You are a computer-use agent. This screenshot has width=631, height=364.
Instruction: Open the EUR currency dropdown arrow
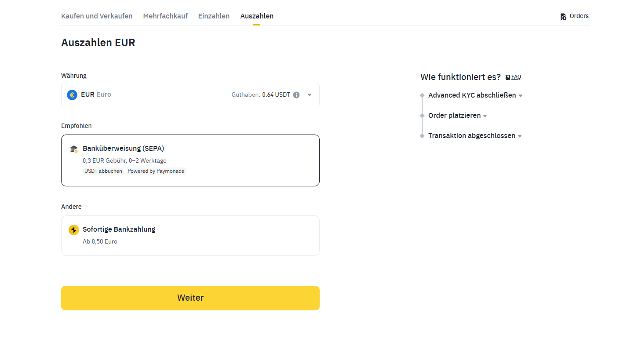point(310,95)
